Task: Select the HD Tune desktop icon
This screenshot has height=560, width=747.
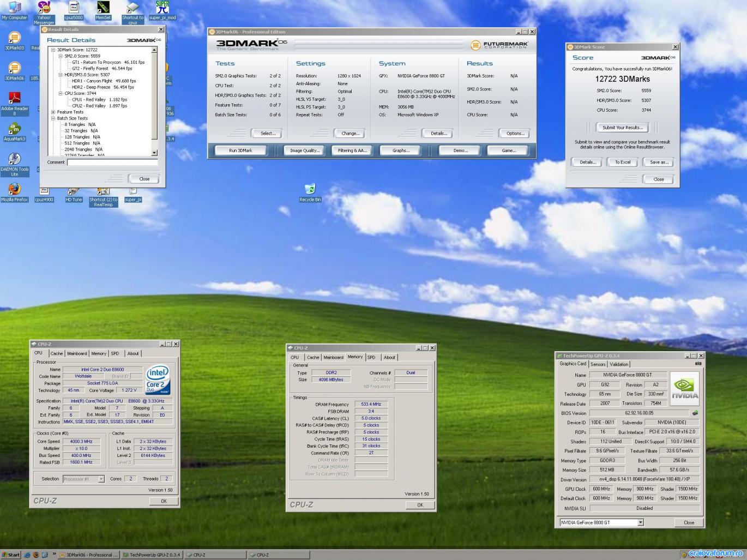Action: (74, 194)
